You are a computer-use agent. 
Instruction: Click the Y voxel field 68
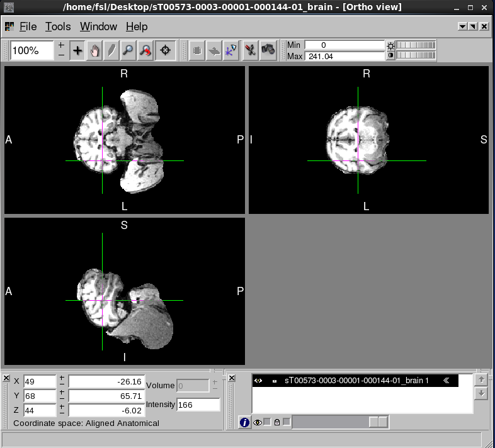(40, 396)
